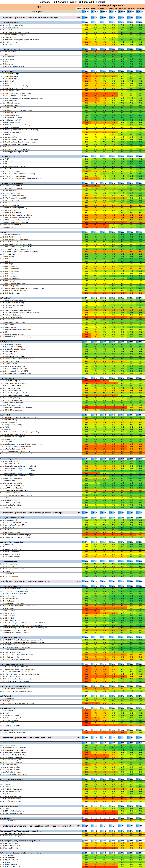Select the '1.1. Packet over SONET' row

(x=38, y=23)
